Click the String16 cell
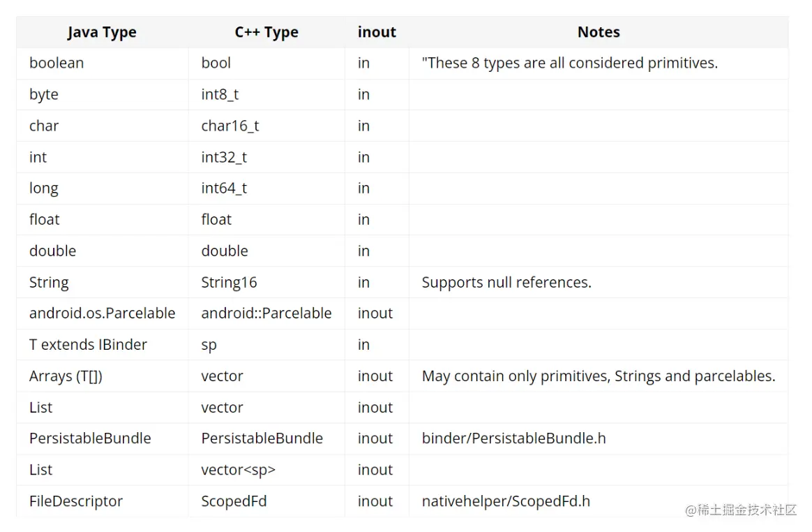Image resolution: width=812 pixels, height=532 pixels. 229,283
